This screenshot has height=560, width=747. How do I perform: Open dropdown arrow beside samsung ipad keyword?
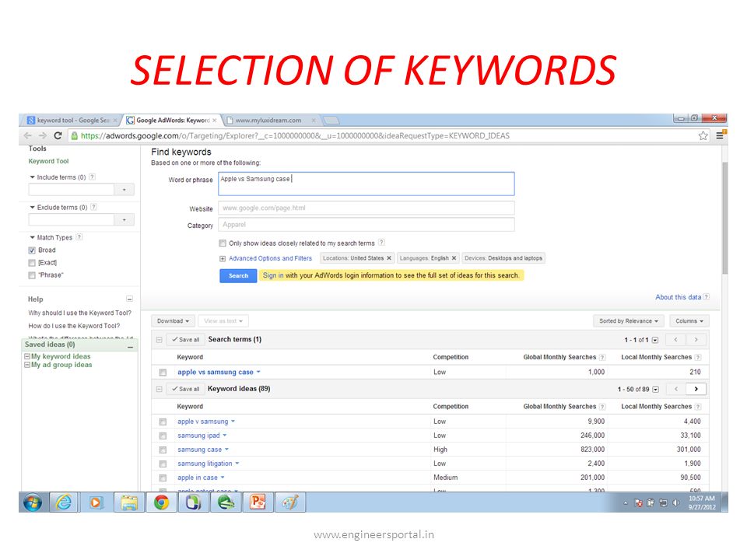[x=224, y=436]
